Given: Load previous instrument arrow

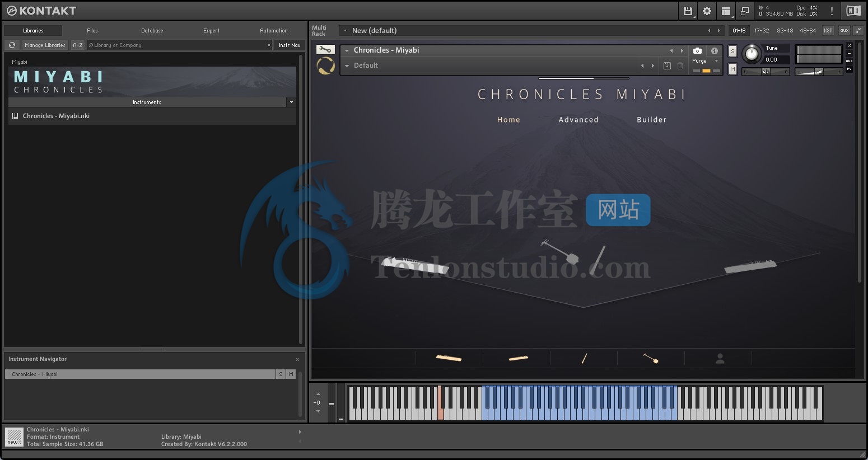Looking at the screenshot, I should click(671, 50).
